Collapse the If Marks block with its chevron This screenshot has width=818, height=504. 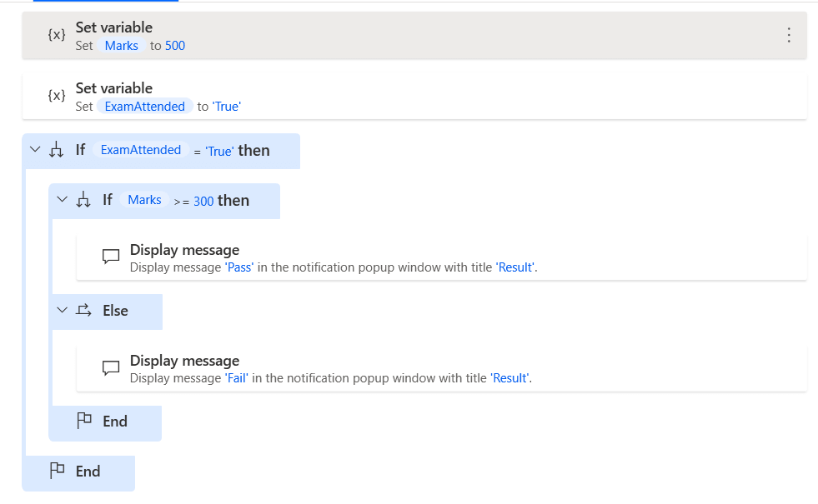click(x=60, y=201)
